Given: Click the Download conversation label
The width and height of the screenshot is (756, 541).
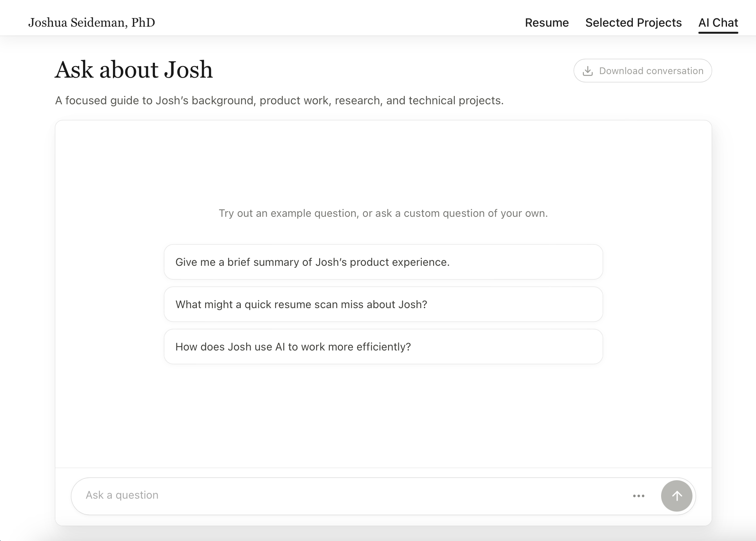Looking at the screenshot, I should tap(651, 71).
